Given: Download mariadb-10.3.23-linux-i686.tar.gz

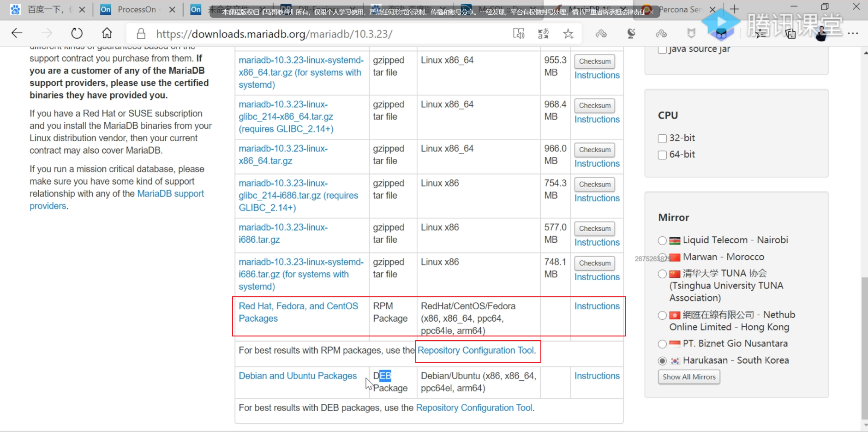Looking at the screenshot, I should click(x=283, y=234).
